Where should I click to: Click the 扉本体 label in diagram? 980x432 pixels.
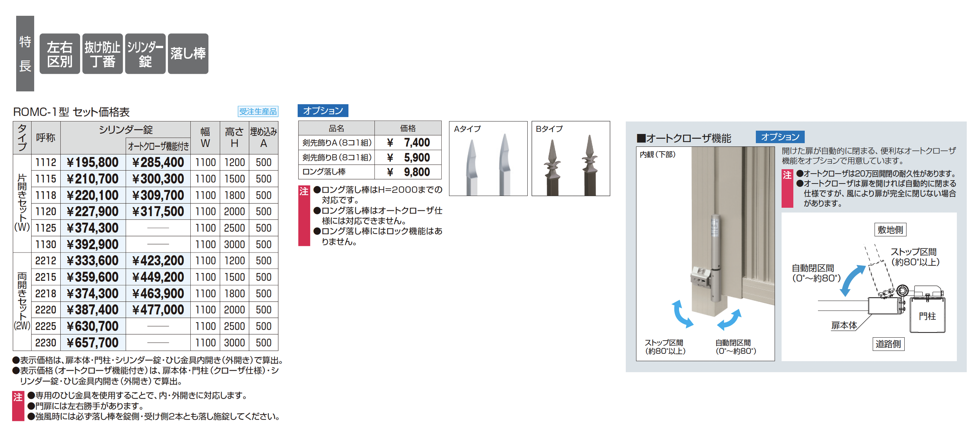(844, 325)
